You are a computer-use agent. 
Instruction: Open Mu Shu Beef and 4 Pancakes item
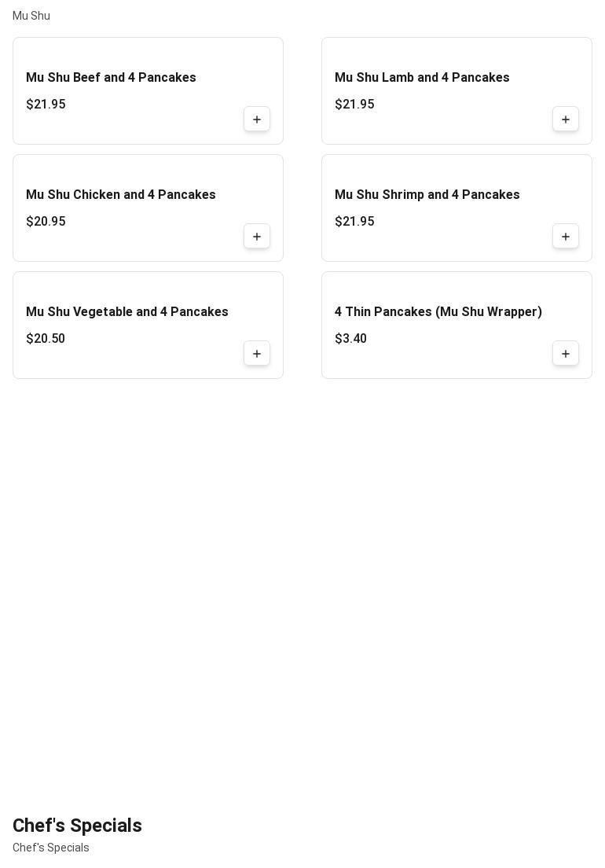(x=111, y=78)
